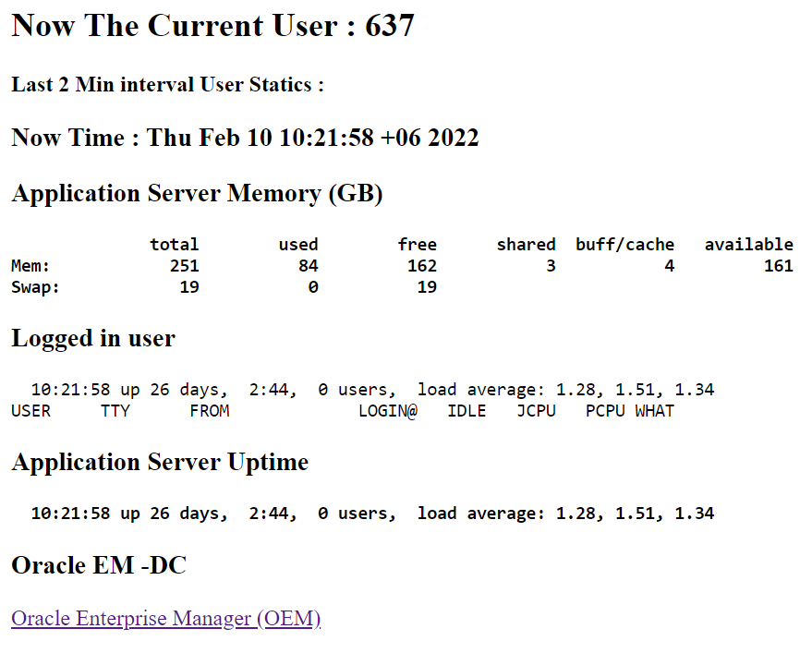
Task: Click the "Logged in user" heading
Action: click(x=93, y=339)
